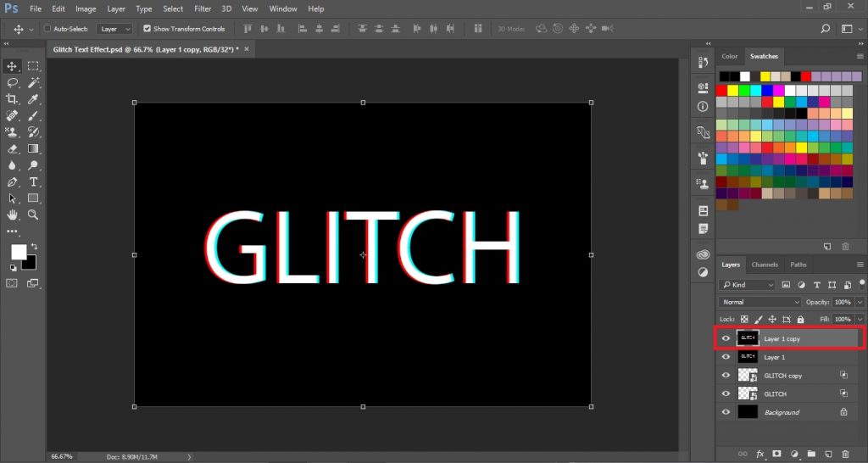The image size is (868, 463).
Task: Select the Pen tool
Action: point(12,181)
